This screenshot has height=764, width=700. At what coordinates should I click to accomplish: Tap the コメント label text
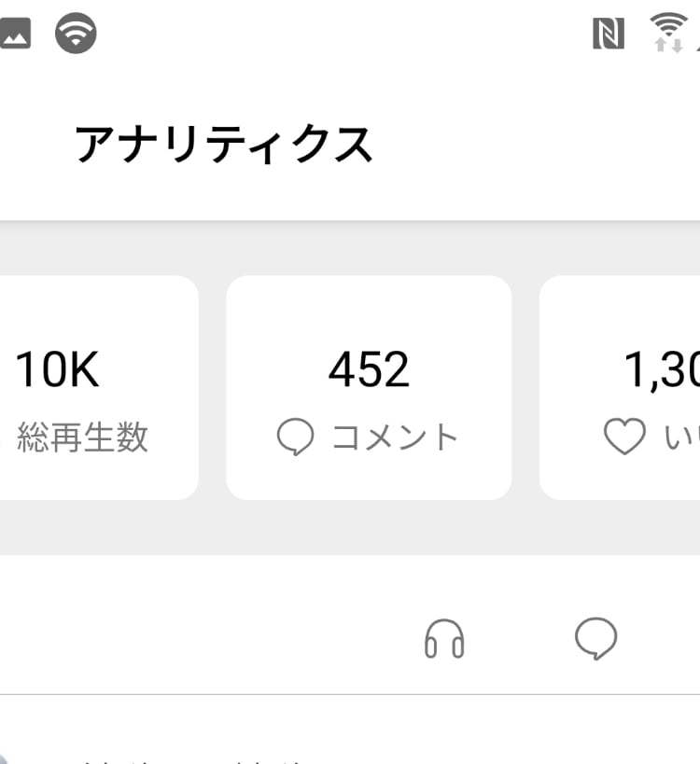coord(396,438)
